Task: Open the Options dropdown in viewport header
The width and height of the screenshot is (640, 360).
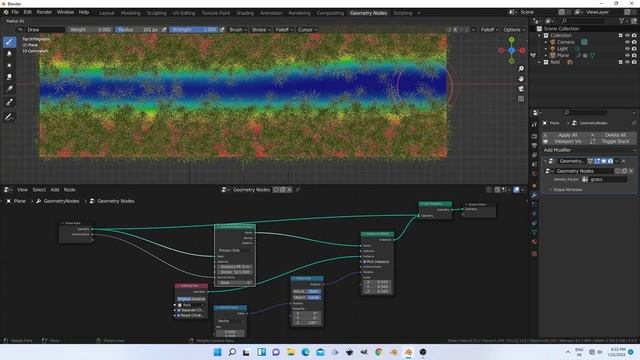Action: (x=514, y=29)
